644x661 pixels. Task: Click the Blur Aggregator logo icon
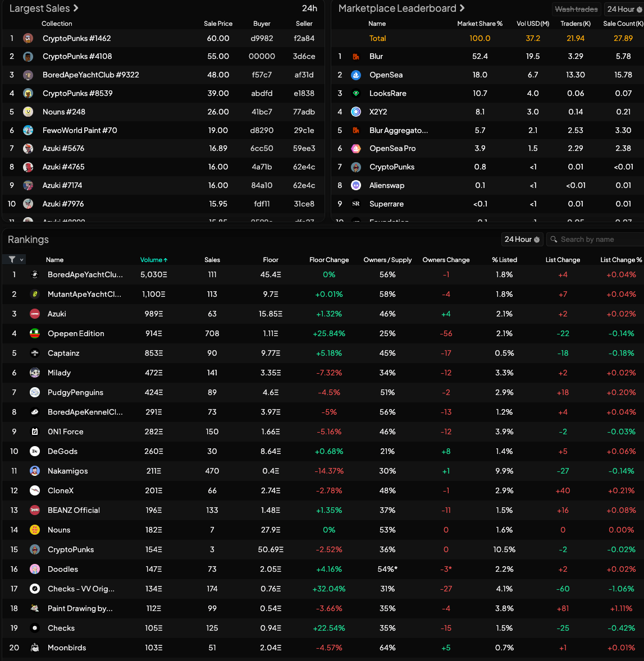coord(356,130)
